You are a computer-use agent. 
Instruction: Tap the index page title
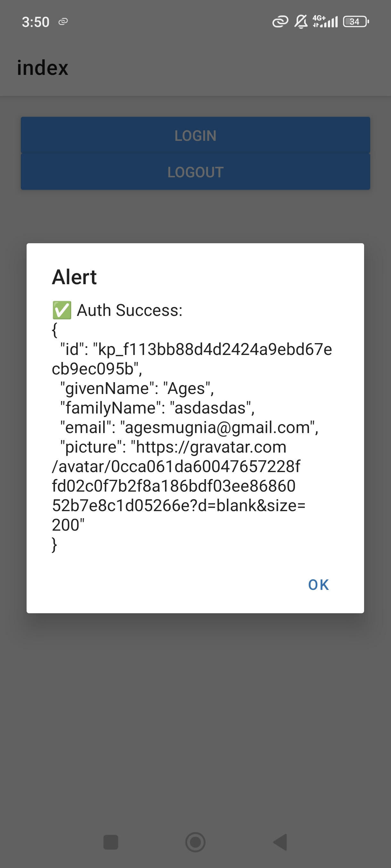click(43, 68)
